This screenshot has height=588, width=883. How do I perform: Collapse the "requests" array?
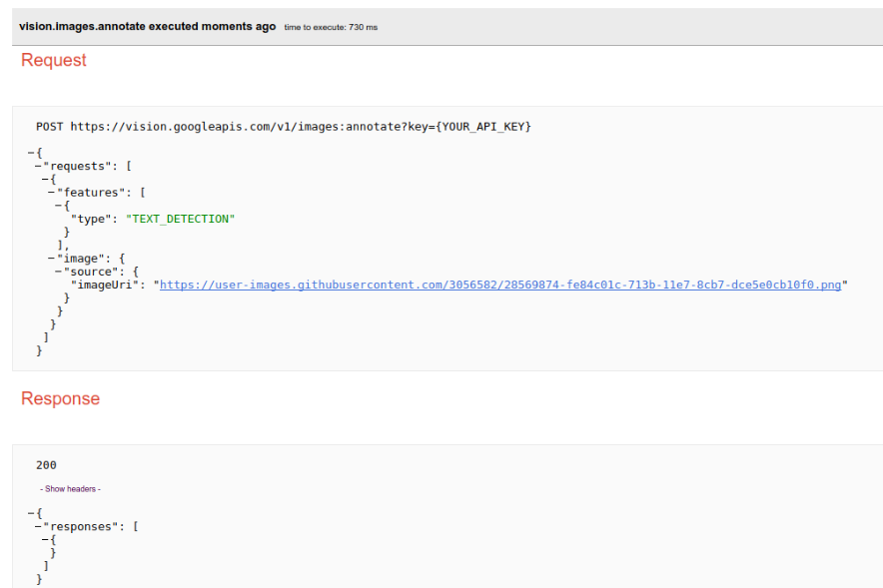point(38,166)
